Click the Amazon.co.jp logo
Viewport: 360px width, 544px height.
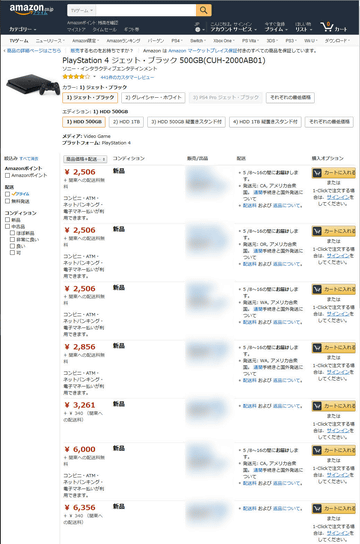click(x=31, y=10)
